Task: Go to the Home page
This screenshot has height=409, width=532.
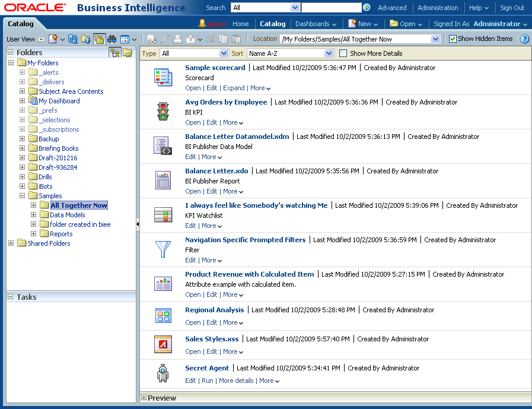Action: [x=241, y=24]
